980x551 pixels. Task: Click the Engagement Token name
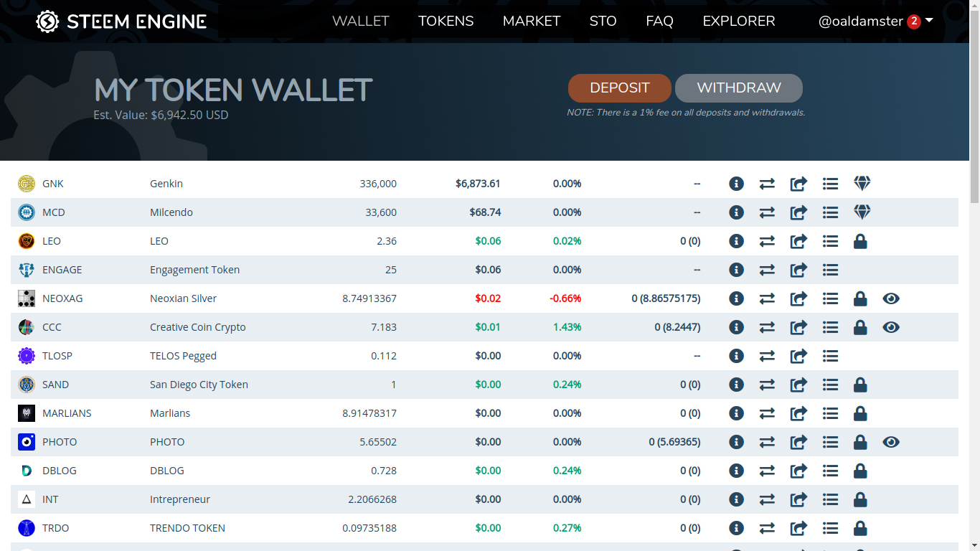coord(195,270)
